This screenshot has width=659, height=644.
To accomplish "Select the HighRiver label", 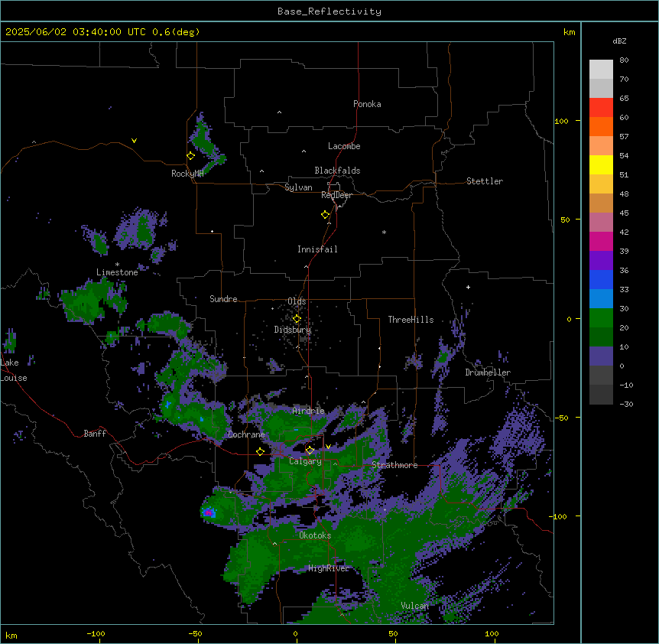I will coord(329,568).
